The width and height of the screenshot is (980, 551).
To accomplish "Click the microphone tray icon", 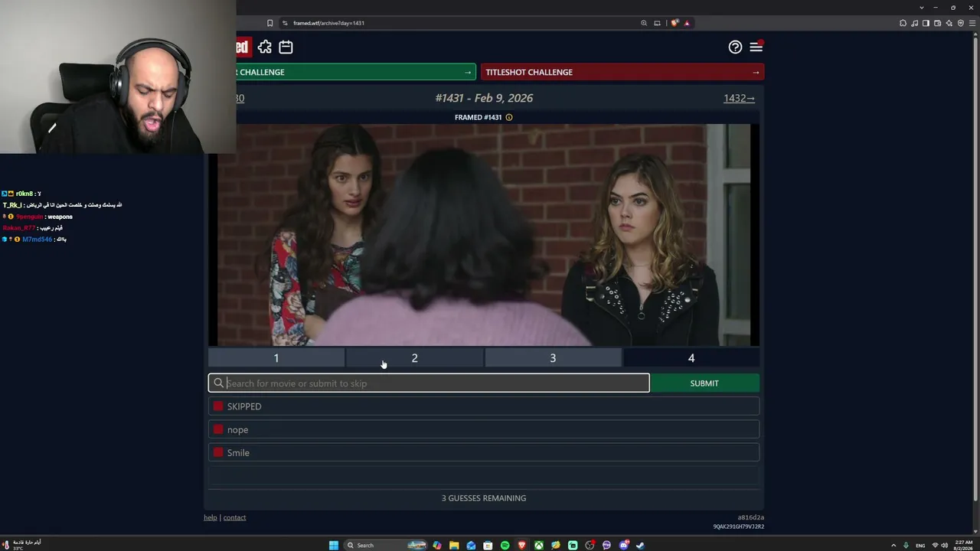I will point(906,546).
